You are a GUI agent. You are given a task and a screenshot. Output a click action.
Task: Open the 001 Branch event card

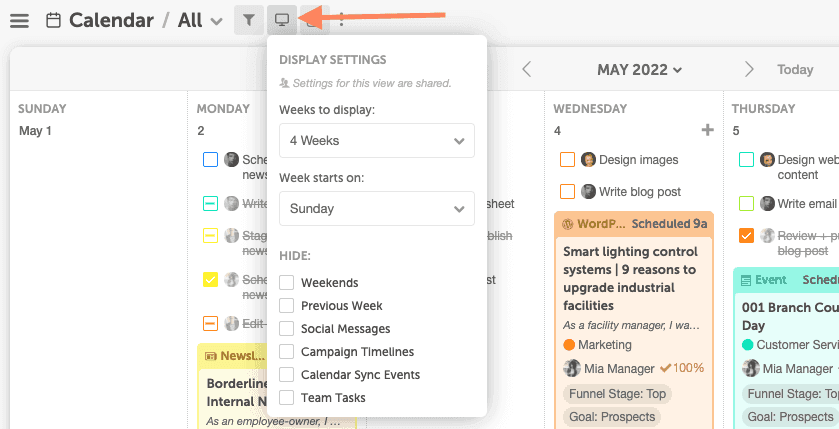(790, 316)
